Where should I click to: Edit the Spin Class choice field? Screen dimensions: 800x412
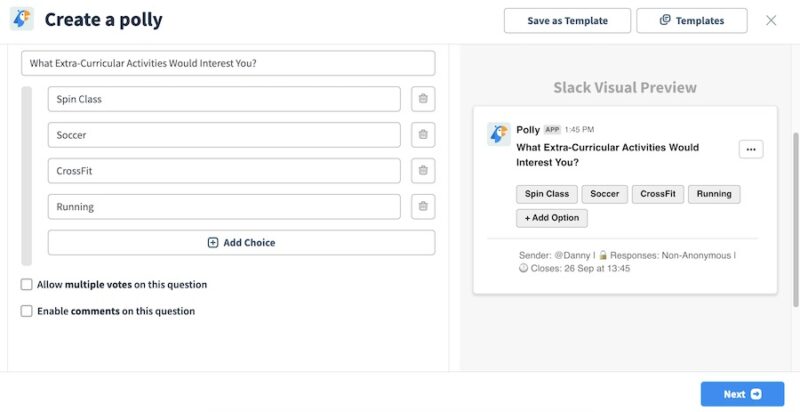pyautogui.click(x=224, y=99)
